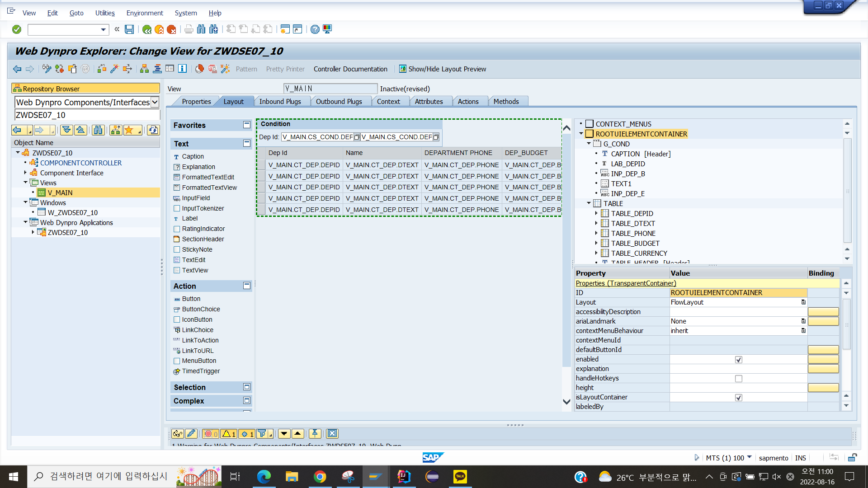Toggle the enabled property checkbox
The height and width of the screenshot is (488, 868).
(x=738, y=360)
